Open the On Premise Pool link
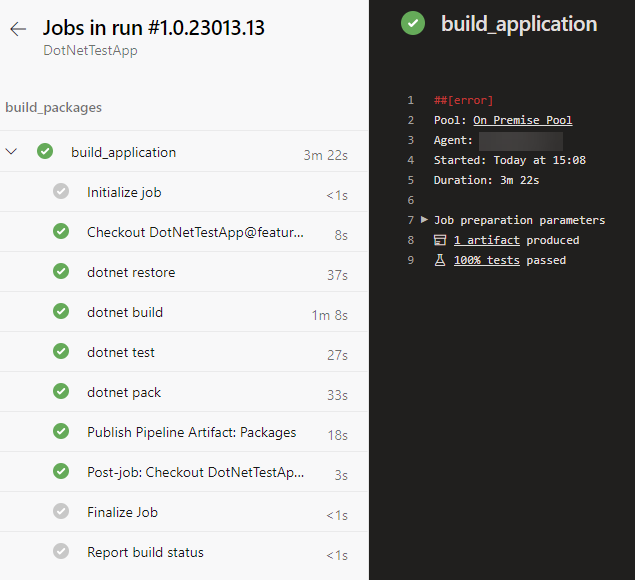Image resolution: width=635 pixels, height=580 pixels. [522, 120]
